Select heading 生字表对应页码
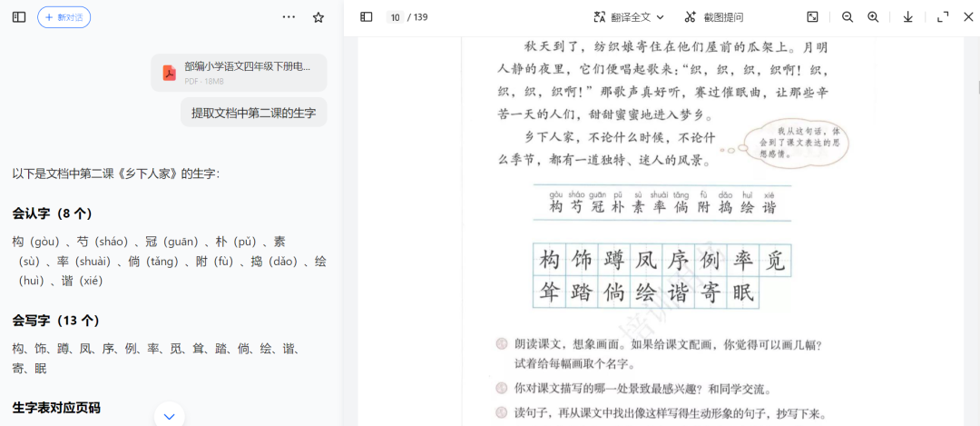The width and height of the screenshot is (980, 426). pyautogui.click(x=56, y=409)
